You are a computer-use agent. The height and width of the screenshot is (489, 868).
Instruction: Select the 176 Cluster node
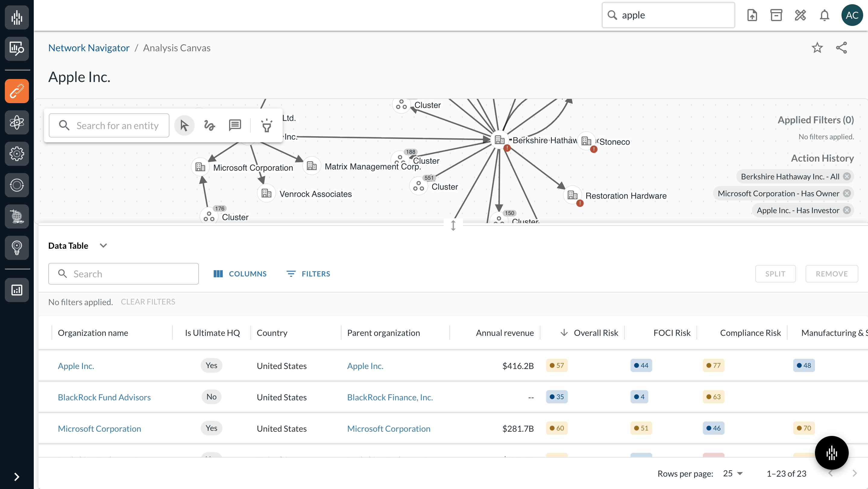209,216
